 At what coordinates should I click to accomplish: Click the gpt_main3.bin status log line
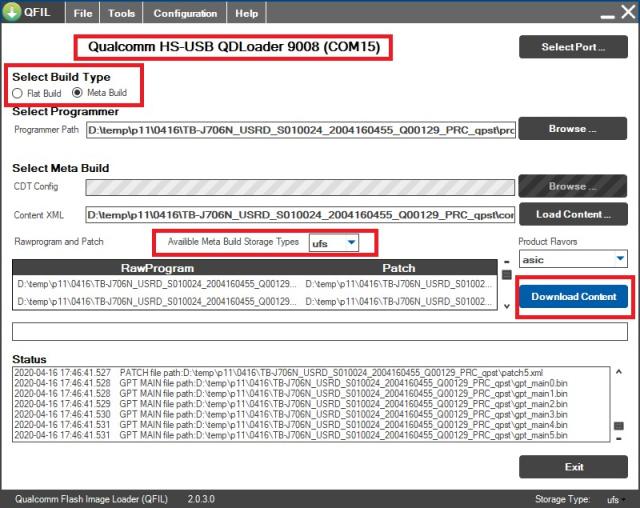point(291,415)
